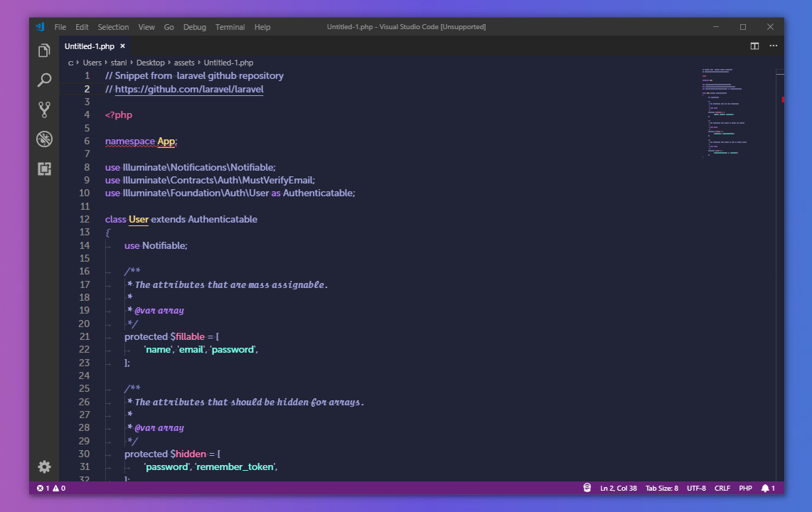Click the VS Code logo icon
This screenshot has width=812, height=512.
(x=40, y=26)
